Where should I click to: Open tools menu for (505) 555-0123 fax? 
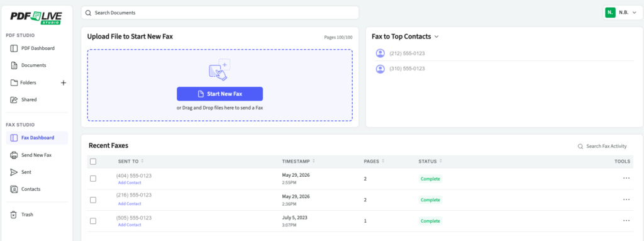626,220
